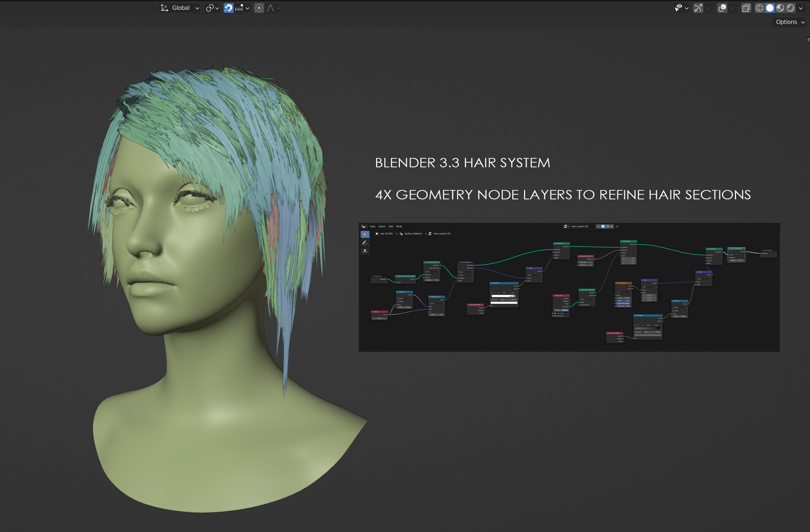Open the pivot point dropdown
Screen dimensions: 810x532
[212, 8]
